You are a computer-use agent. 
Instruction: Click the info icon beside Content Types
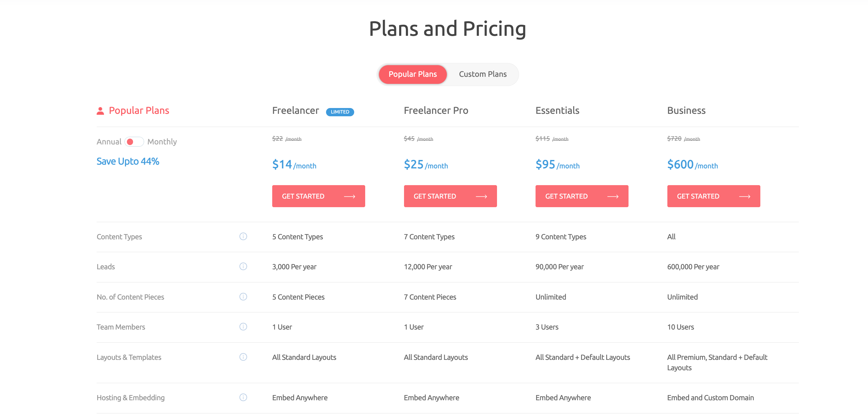(243, 236)
